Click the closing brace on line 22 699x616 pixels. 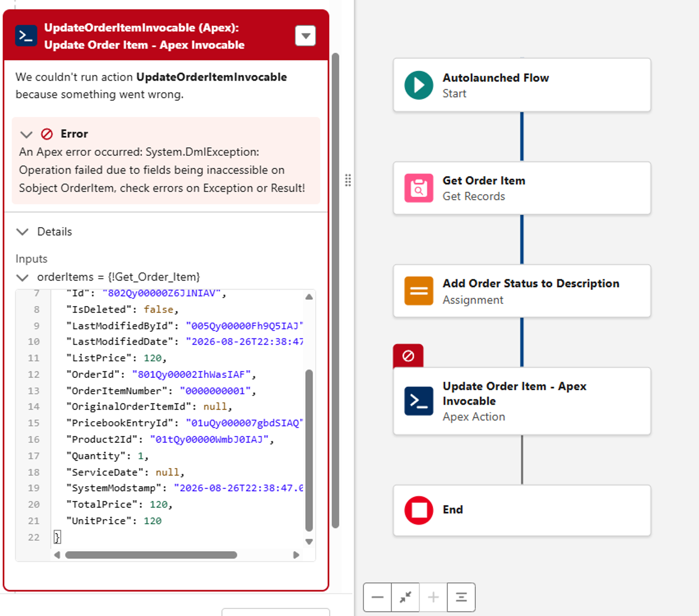[57, 537]
